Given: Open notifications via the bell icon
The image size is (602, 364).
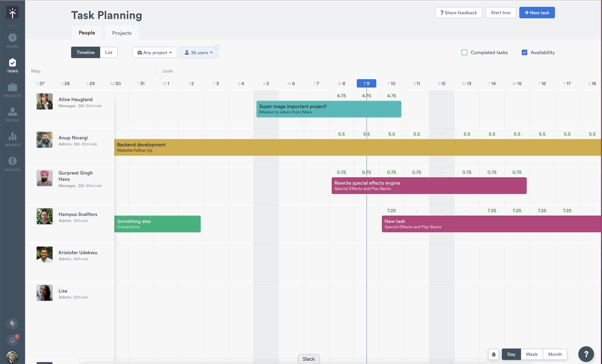Looking at the screenshot, I should 13,340.
